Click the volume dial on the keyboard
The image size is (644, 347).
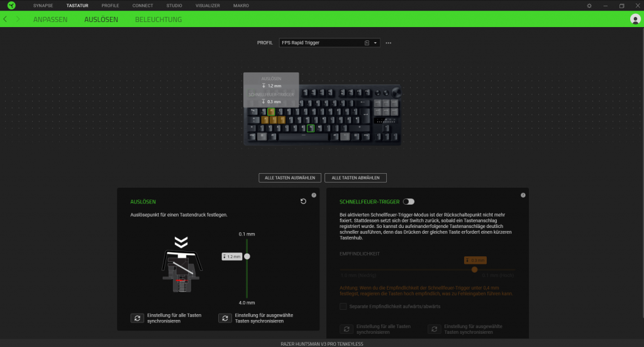[x=397, y=93]
